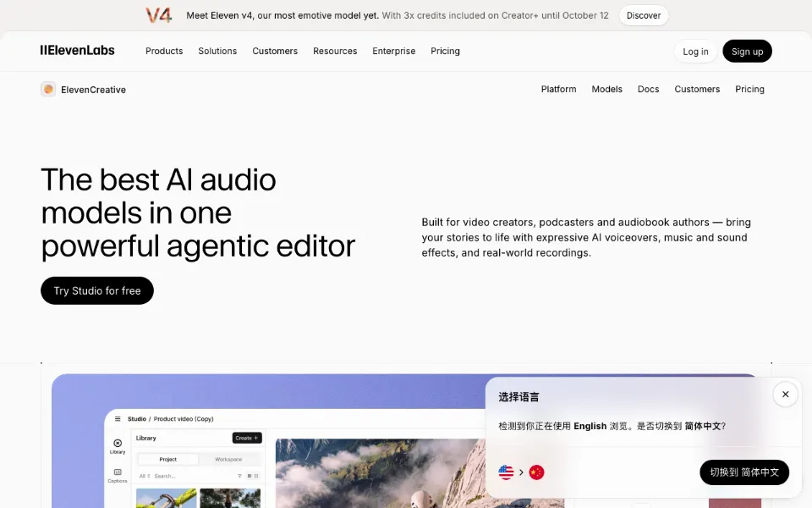Open Platform in ElevenCreative sub-navigation
Screen dimensions: 812x508
pyautogui.click(x=558, y=89)
